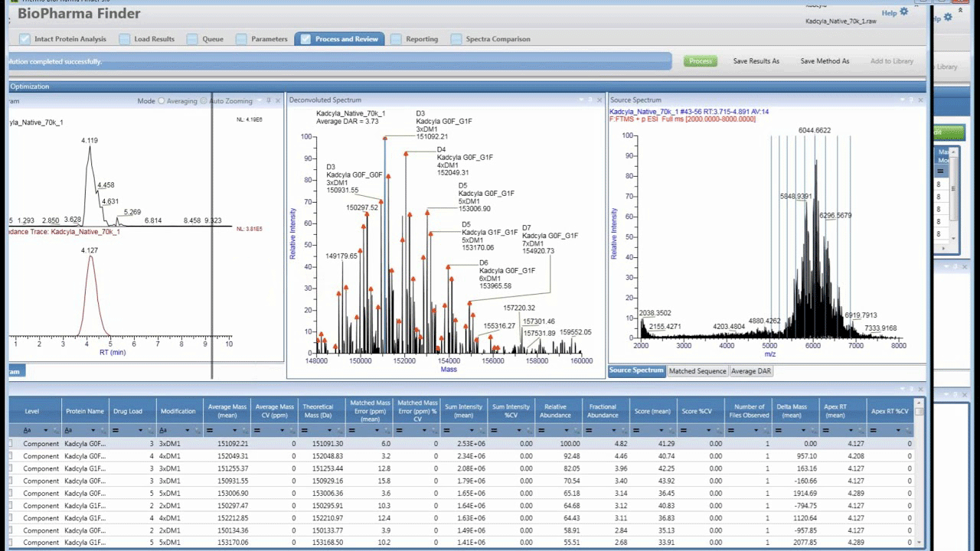Viewport: 980px width, 551px height.
Task: Click the Parameters tab icon
Action: coord(241,39)
